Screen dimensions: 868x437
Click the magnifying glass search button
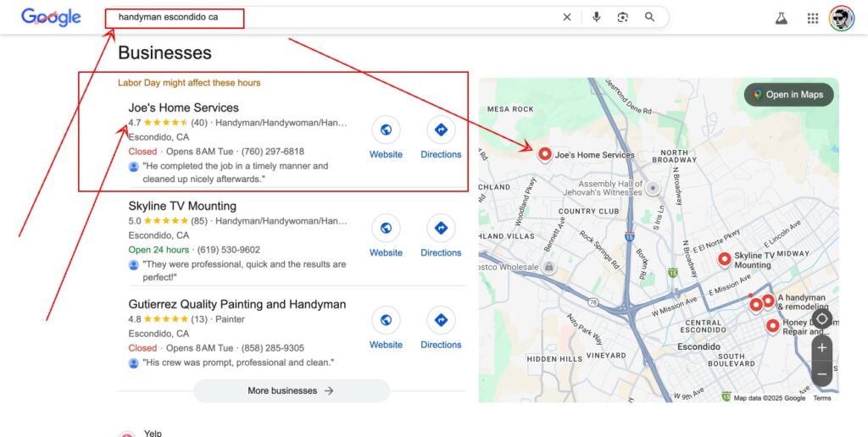coord(650,17)
